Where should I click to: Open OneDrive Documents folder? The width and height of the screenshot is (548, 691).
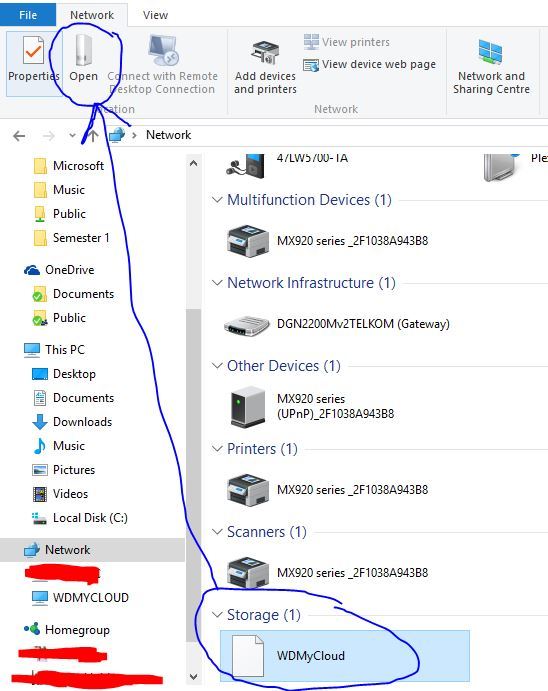[x=74, y=294]
